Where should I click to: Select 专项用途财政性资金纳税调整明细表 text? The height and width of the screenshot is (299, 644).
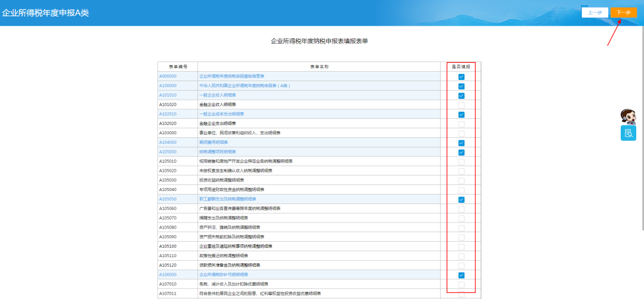click(231, 190)
